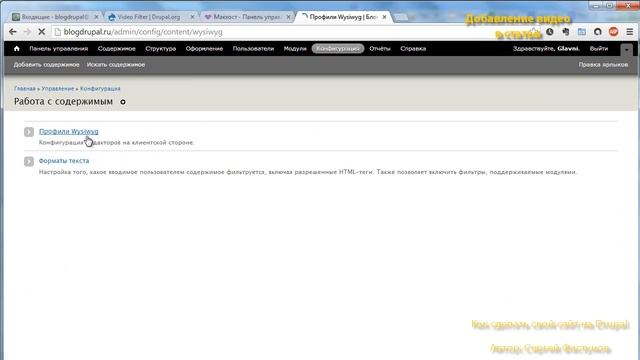Viewport: 640px width, 360px height.
Task: Open the Модули admin menu
Action: 295,49
